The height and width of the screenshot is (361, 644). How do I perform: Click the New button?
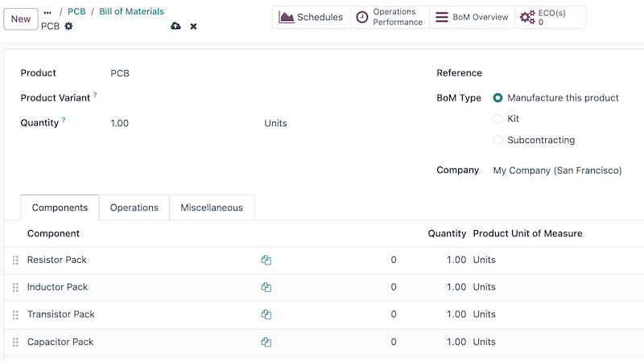coord(21,19)
